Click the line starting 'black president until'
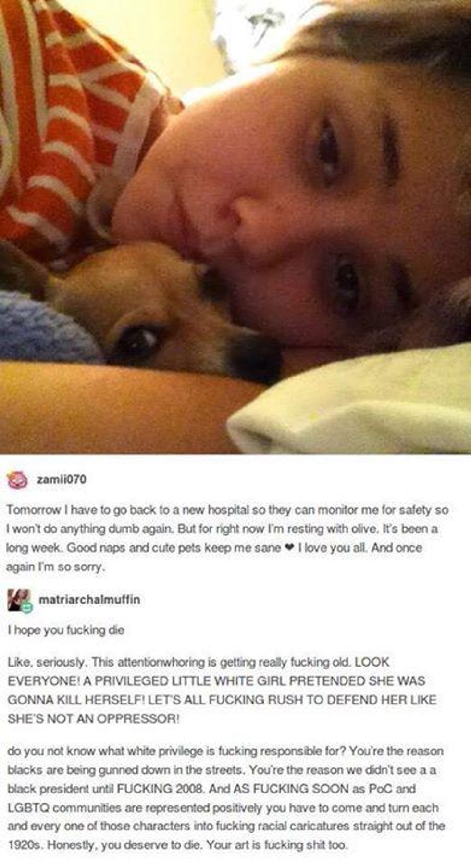This screenshot has height=868, width=471. [x=211, y=789]
